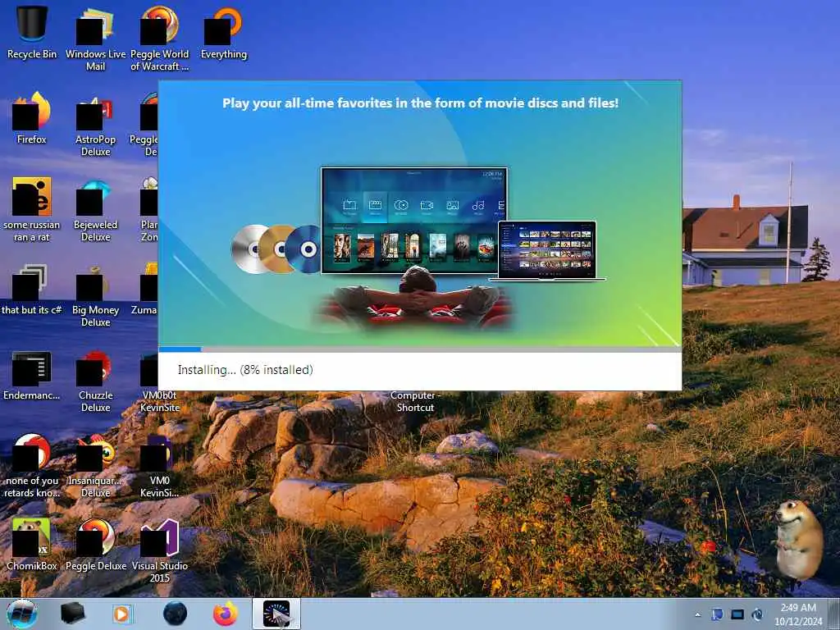Open Big Money Deluxe shortcut
Viewport: 840px width, 630px height.
tap(95, 294)
